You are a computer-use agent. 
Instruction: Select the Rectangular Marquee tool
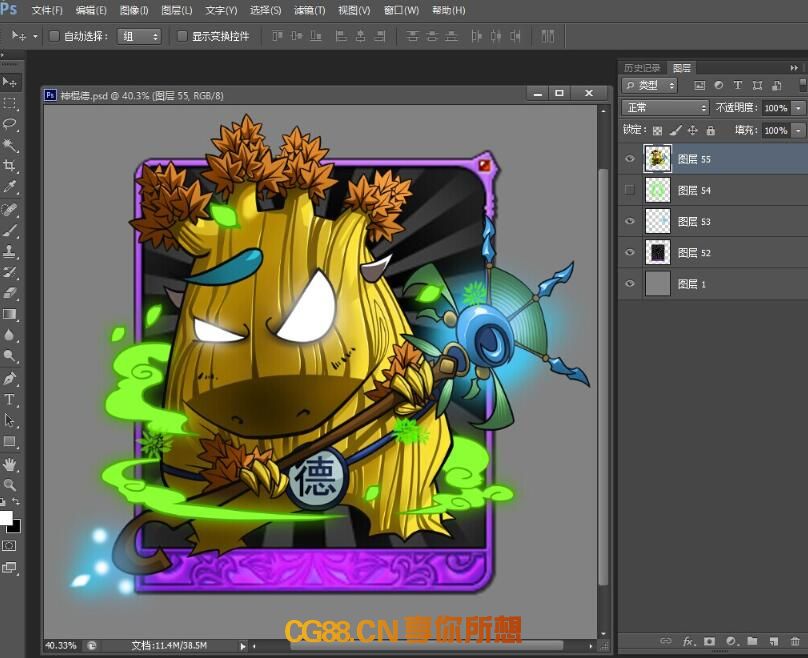click(9, 104)
